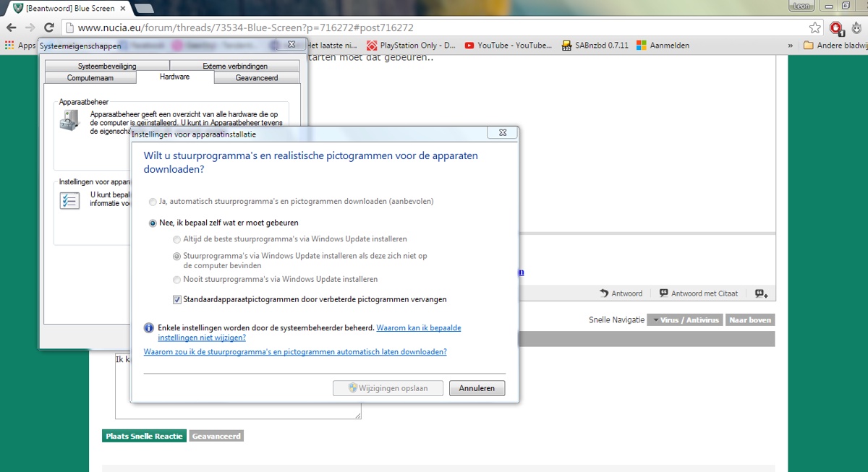Screen dimensions: 868x472
Task: Open 'Waarom zou ik de stuurprogramma's' help link
Action: coord(295,352)
